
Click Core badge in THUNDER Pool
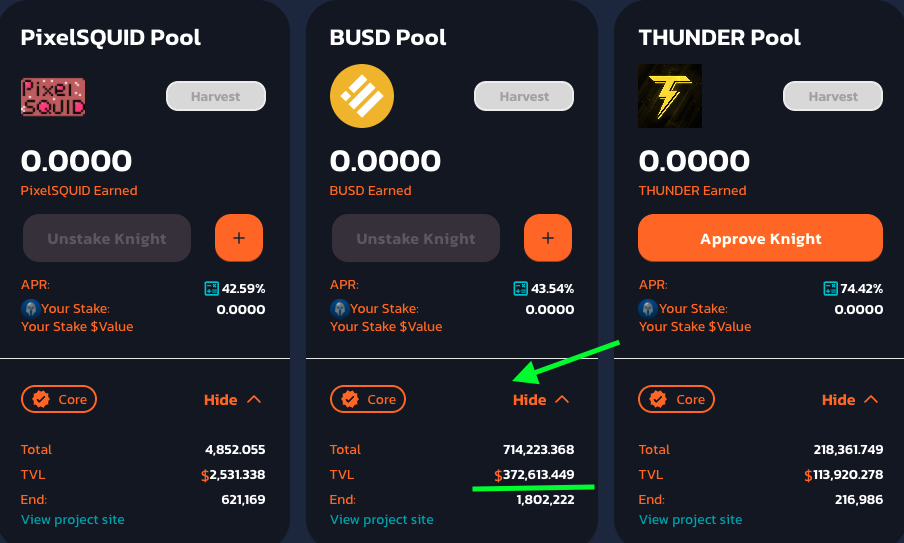676,399
